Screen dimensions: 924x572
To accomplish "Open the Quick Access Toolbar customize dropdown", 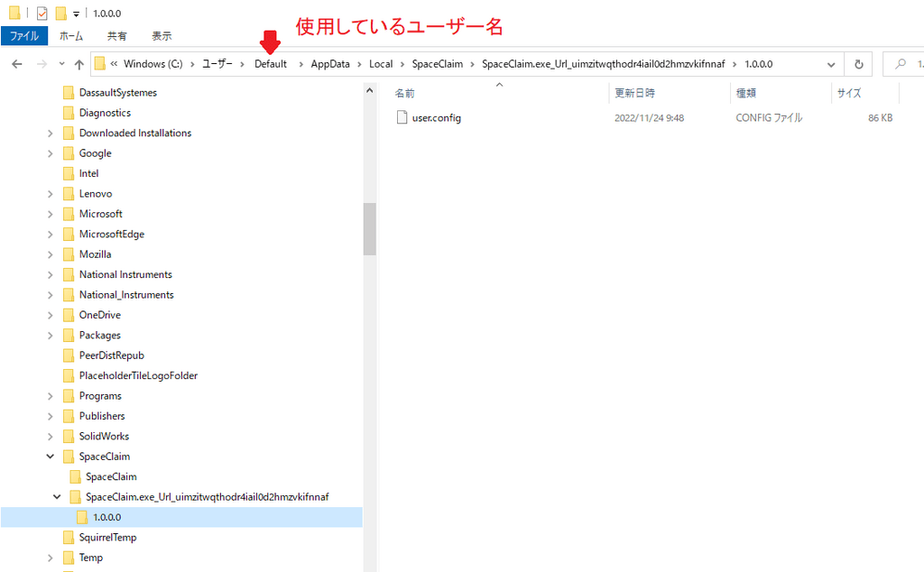I will [76, 14].
